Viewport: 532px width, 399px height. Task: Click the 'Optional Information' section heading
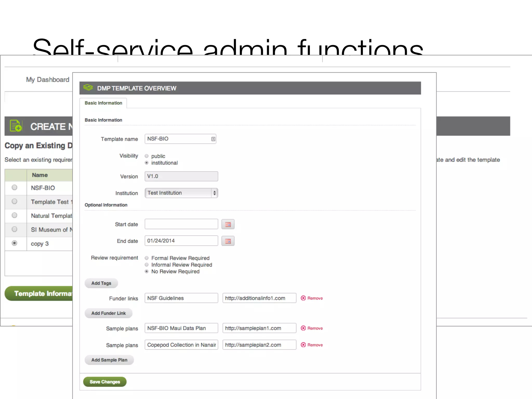[x=106, y=205]
